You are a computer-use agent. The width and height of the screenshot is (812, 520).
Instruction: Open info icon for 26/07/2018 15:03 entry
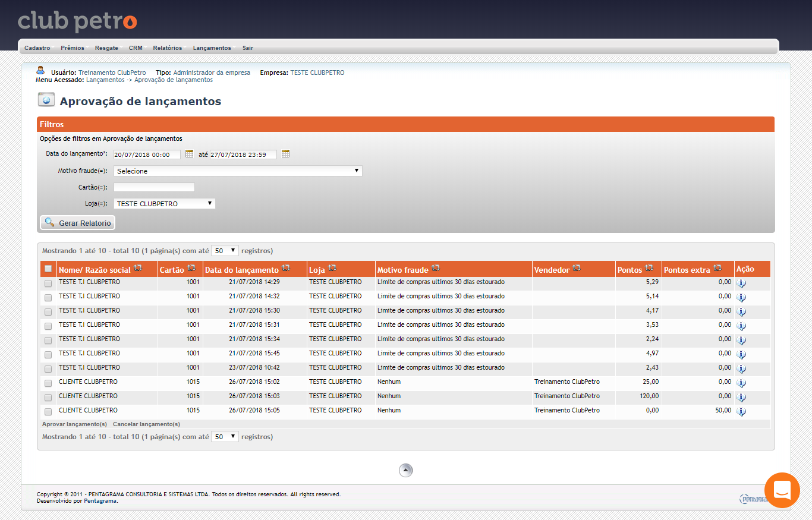pos(741,397)
